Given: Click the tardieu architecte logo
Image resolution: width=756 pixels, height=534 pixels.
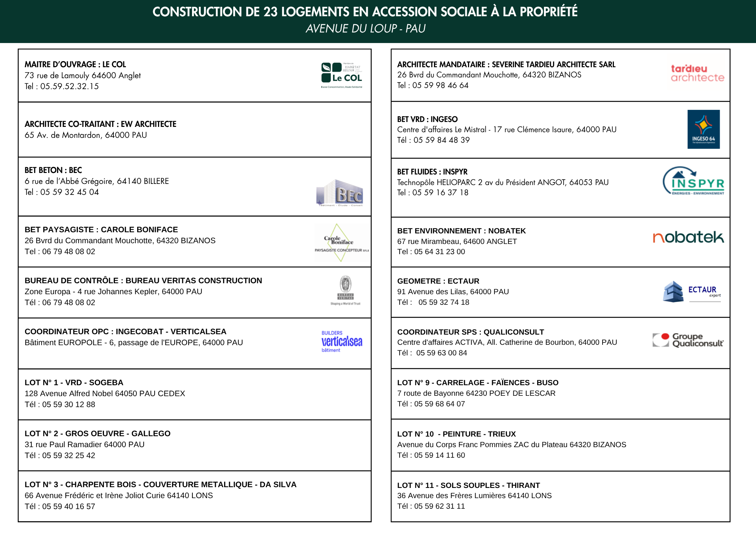Looking at the screenshot, I should pyautogui.click(x=697, y=73).
